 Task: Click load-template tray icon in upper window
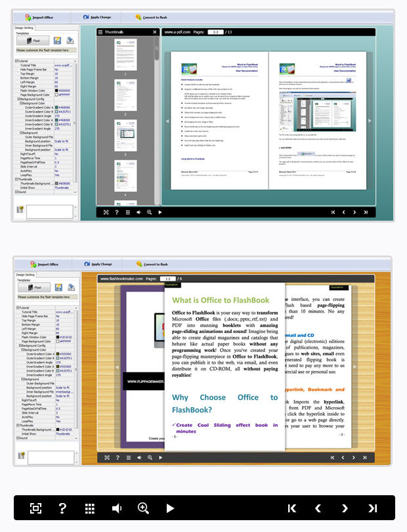pyautogui.click(x=70, y=41)
